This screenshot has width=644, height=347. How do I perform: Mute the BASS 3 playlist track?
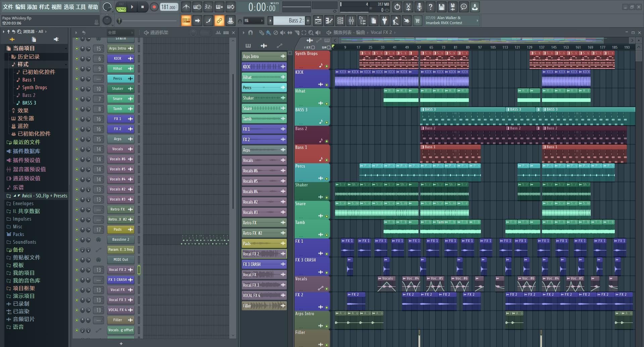(327, 122)
